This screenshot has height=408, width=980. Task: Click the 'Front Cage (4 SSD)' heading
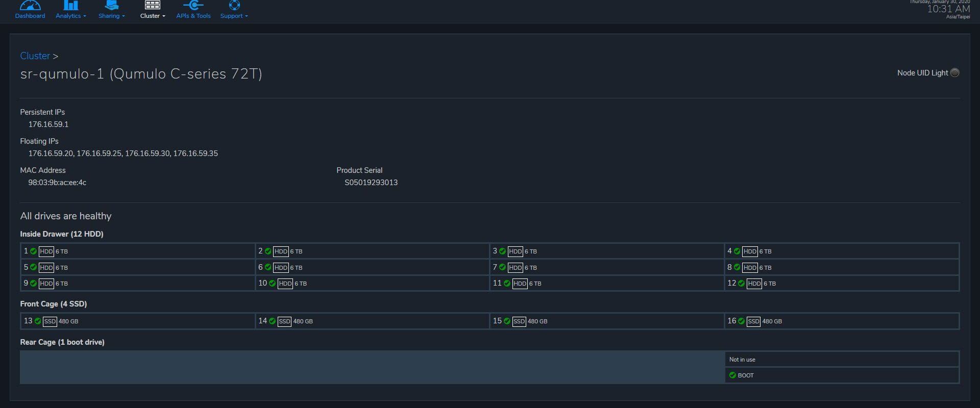coord(54,304)
